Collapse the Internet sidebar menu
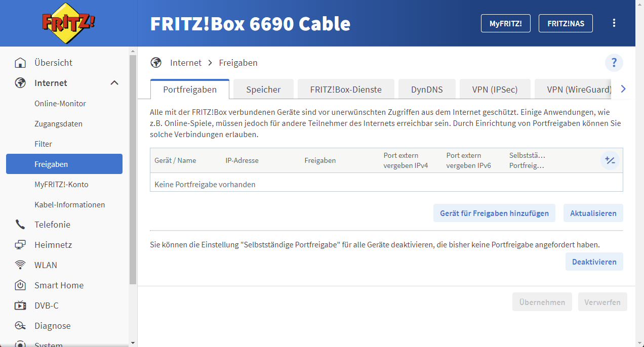Viewport: 644px width, 347px height. point(114,82)
